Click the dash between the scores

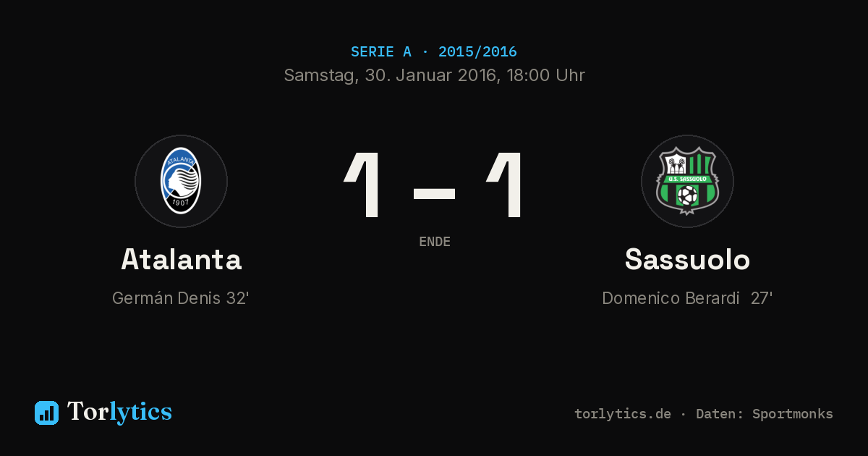pos(434,193)
